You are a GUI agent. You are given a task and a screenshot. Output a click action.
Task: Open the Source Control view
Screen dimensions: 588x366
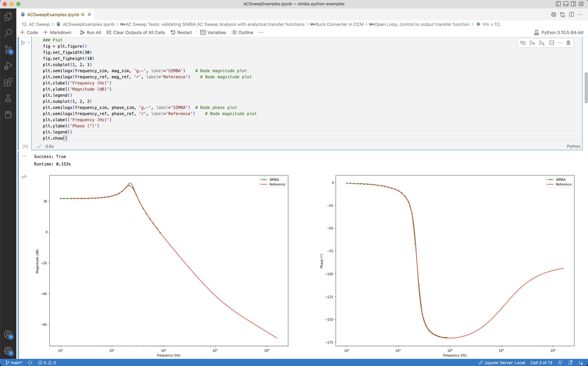(8, 49)
